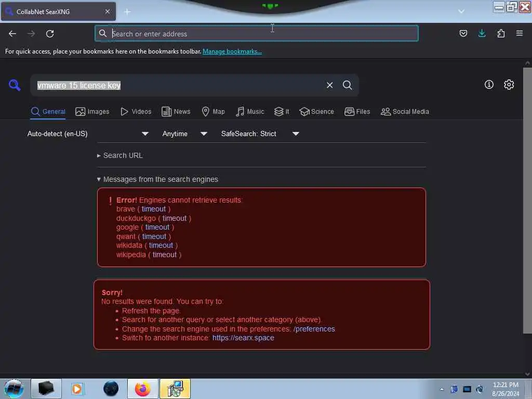Switch to Firefox in the taskbar
Screen dimensions: 532x399
click(x=143, y=389)
